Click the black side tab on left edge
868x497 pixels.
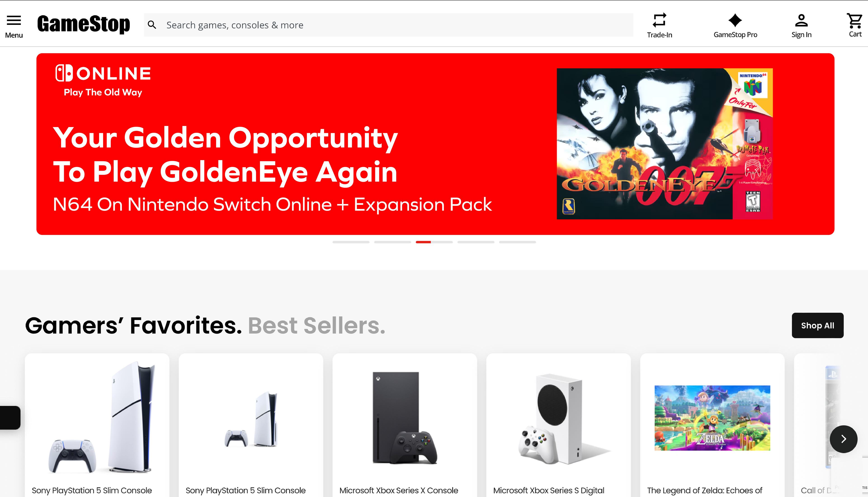click(x=10, y=417)
